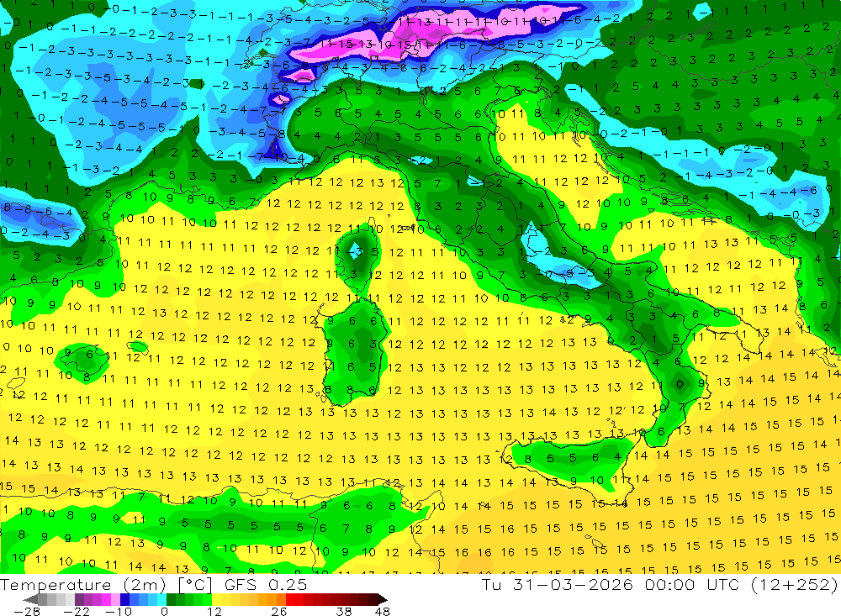Image resolution: width=841 pixels, height=616 pixels.
Task: Click the light pink segment of the color scale
Action: [x=115, y=599]
